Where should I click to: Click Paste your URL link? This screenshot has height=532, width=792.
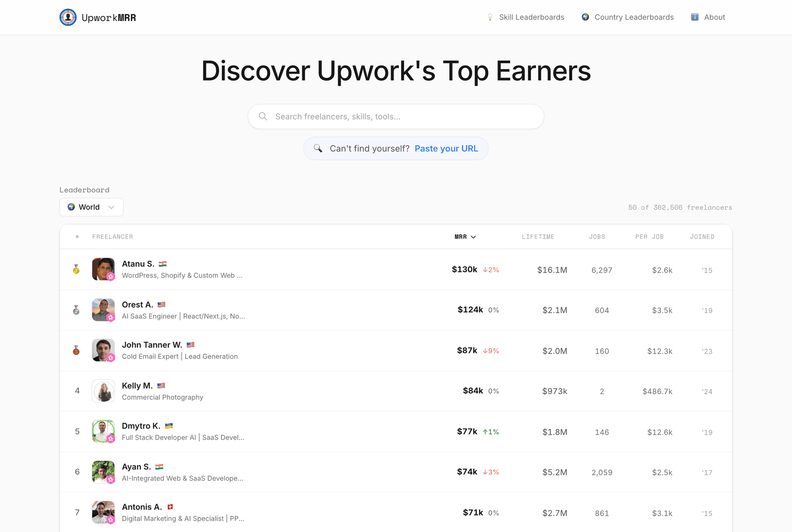pyautogui.click(x=446, y=148)
